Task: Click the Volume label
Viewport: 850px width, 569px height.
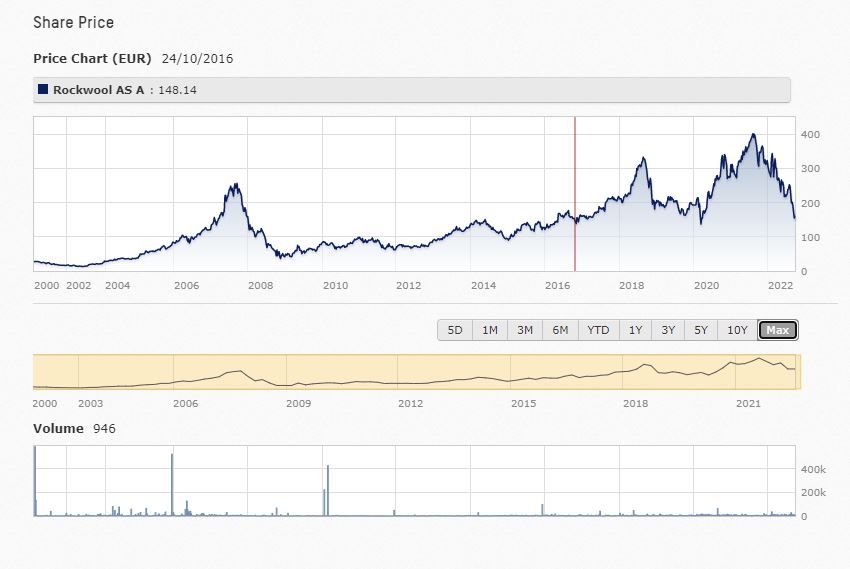Action: [x=58, y=428]
